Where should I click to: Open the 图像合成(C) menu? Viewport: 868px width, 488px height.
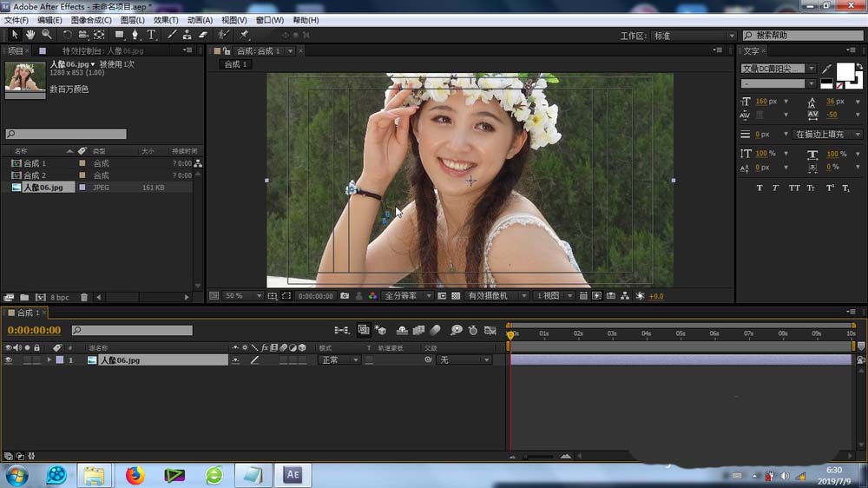tap(91, 20)
